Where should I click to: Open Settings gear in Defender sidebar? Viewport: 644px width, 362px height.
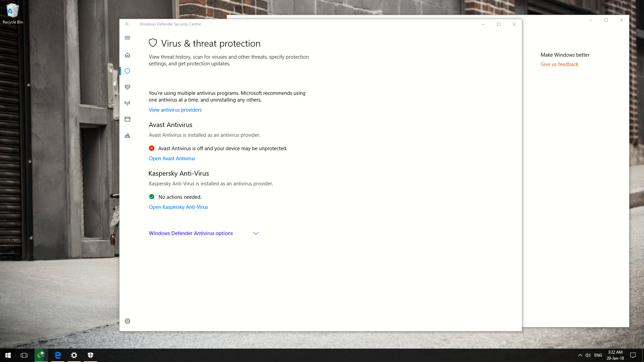pyautogui.click(x=127, y=321)
